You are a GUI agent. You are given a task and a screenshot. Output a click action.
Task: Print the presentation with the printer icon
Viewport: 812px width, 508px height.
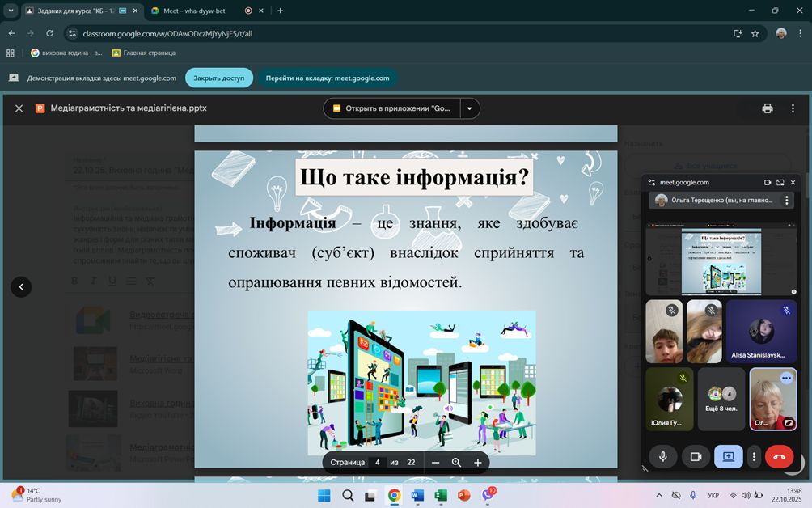point(767,108)
